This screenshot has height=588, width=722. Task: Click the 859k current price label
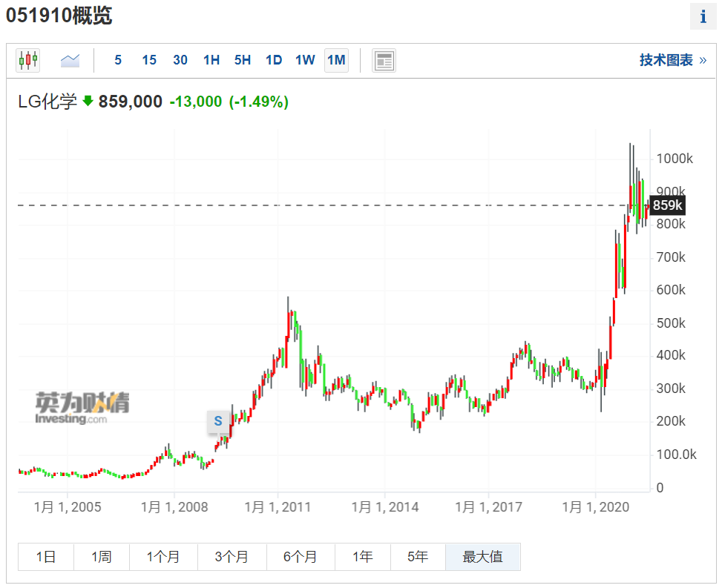[667, 205]
